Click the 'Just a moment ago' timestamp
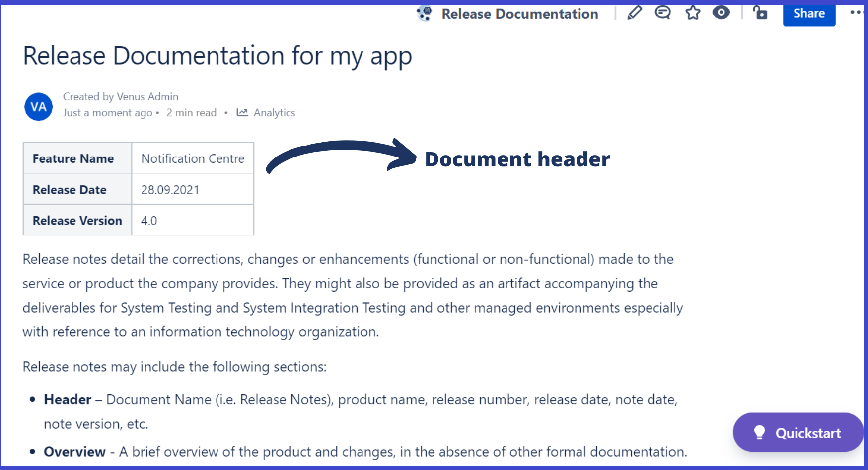Screen dimensions: 868x470 point(107,113)
